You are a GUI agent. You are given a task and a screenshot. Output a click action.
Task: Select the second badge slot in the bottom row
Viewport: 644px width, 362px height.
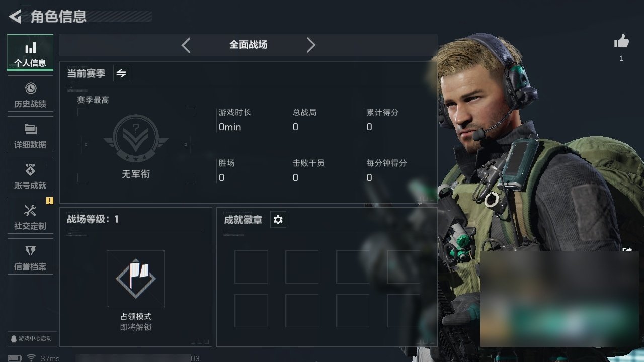(x=302, y=311)
